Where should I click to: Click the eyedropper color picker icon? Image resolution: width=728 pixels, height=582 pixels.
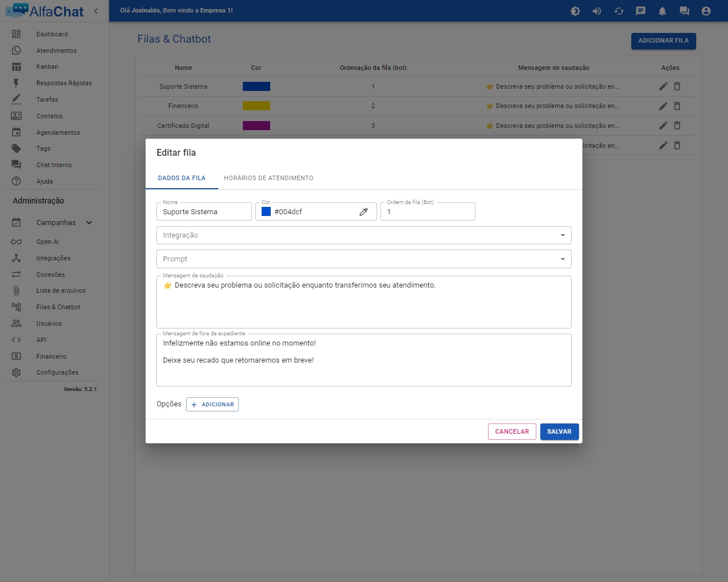click(363, 212)
